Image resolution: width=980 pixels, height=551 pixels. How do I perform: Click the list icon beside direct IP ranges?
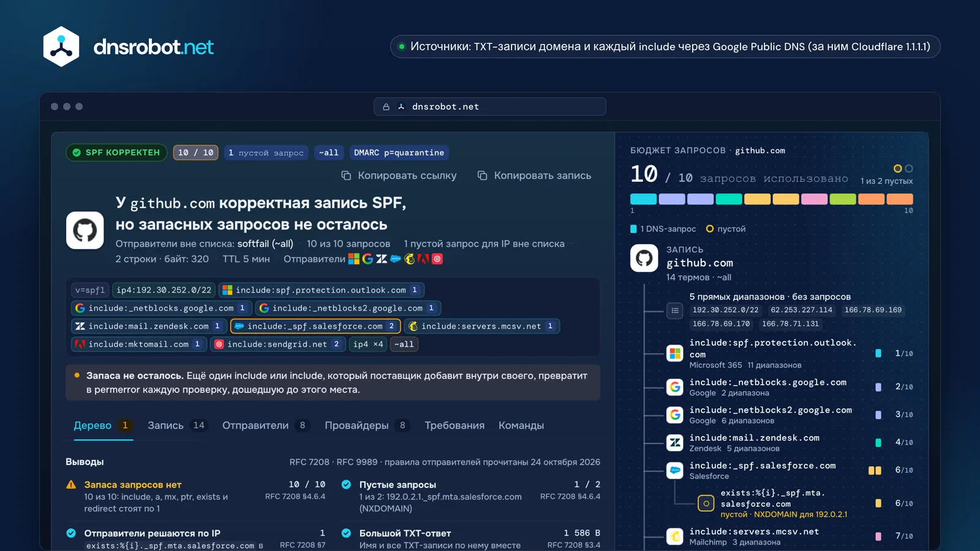tap(675, 310)
